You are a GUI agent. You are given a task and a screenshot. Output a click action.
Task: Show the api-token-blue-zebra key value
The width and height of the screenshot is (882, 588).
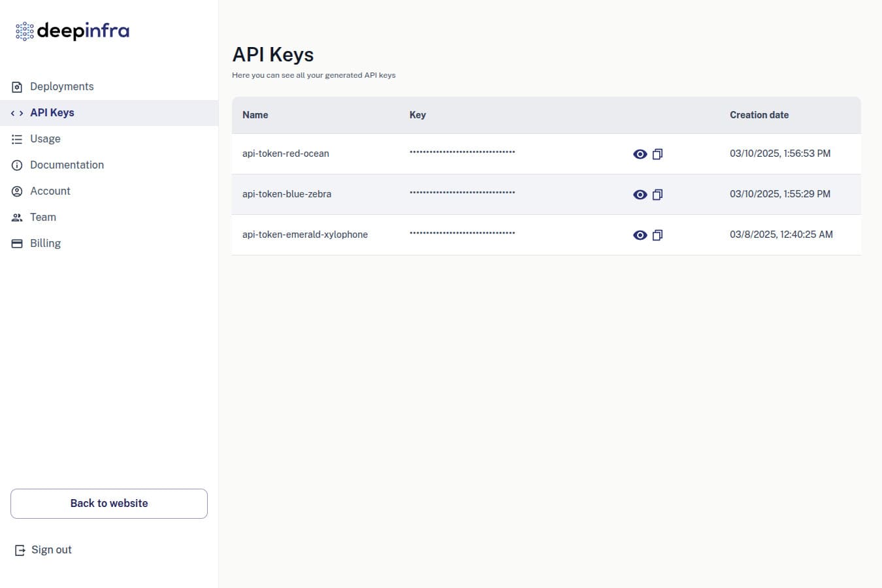click(x=640, y=195)
